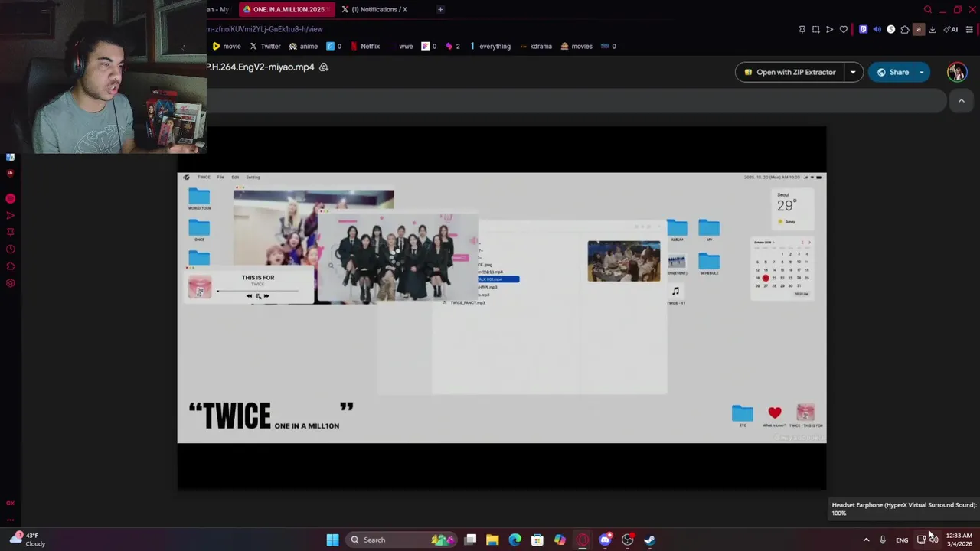Click the browser search icon at top right
The image size is (980, 551).
coord(928,9)
